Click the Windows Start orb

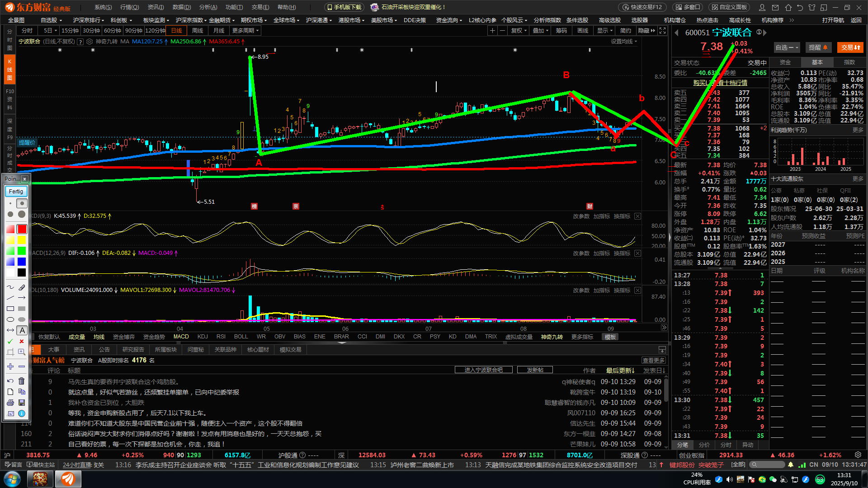tap(12, 479)
